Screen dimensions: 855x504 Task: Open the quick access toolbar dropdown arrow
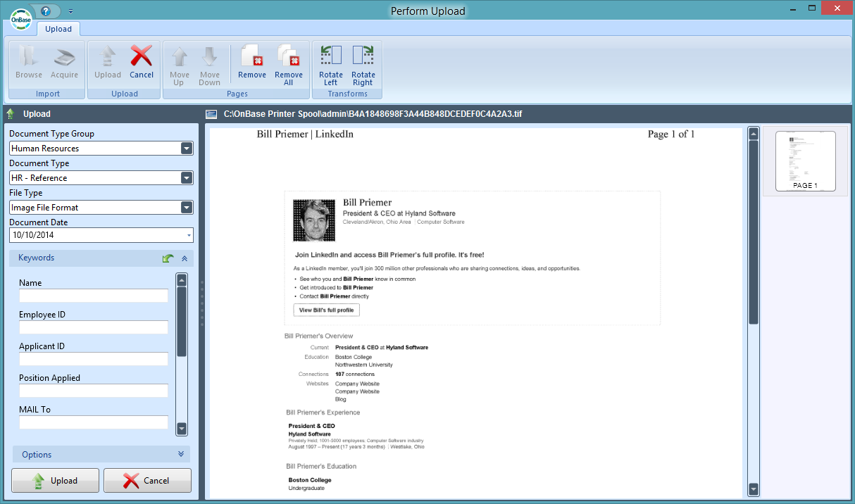coord(70,11)
